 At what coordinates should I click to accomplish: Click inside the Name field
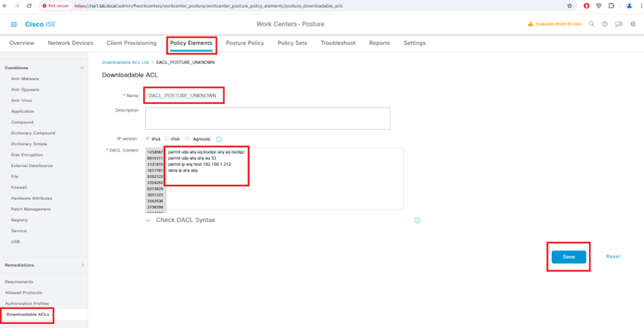[x=184, y=96]
